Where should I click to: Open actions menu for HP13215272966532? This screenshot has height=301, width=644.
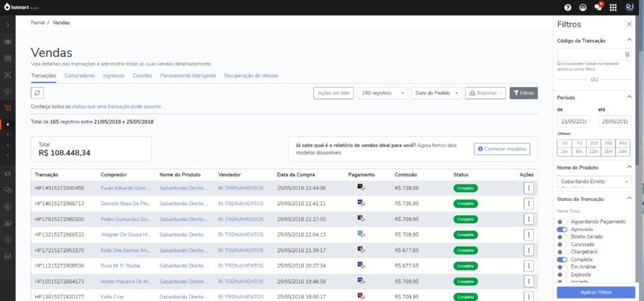pos(528,235)
